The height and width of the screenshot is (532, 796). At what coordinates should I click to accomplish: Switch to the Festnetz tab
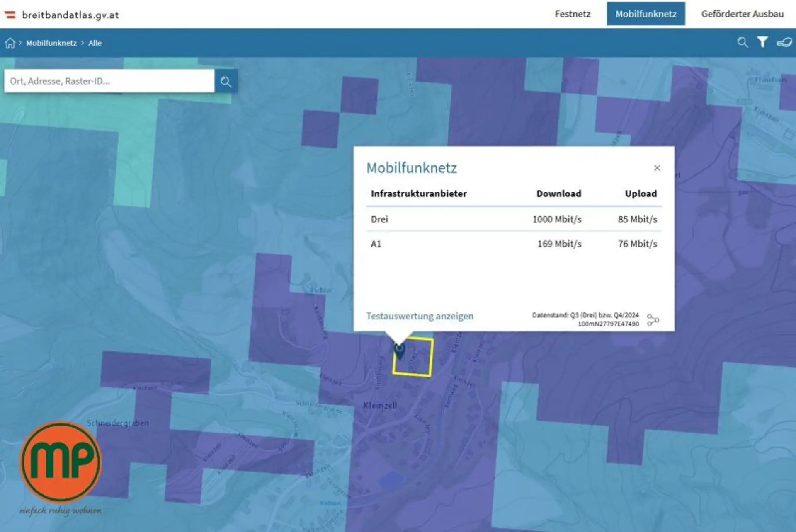[x=573, y=14]
